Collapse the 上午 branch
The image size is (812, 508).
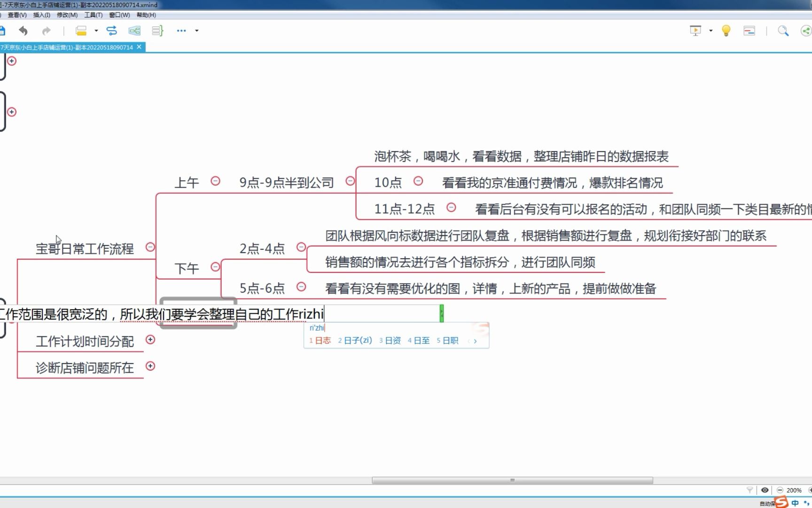tap(215, 181)
